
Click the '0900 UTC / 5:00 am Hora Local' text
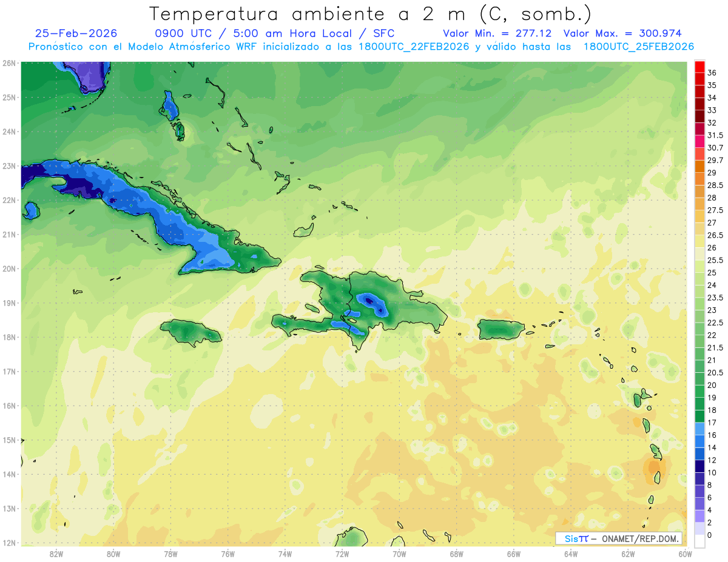pos(253,33)
